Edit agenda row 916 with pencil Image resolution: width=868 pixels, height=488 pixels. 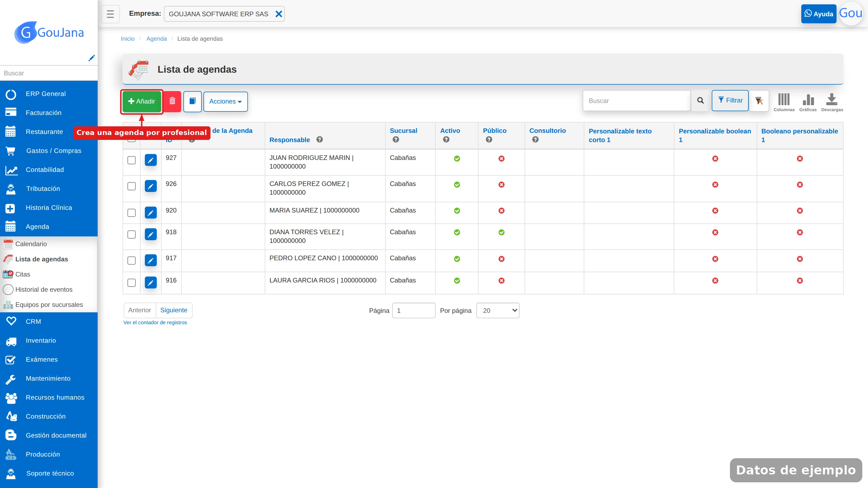pos(151,282)
